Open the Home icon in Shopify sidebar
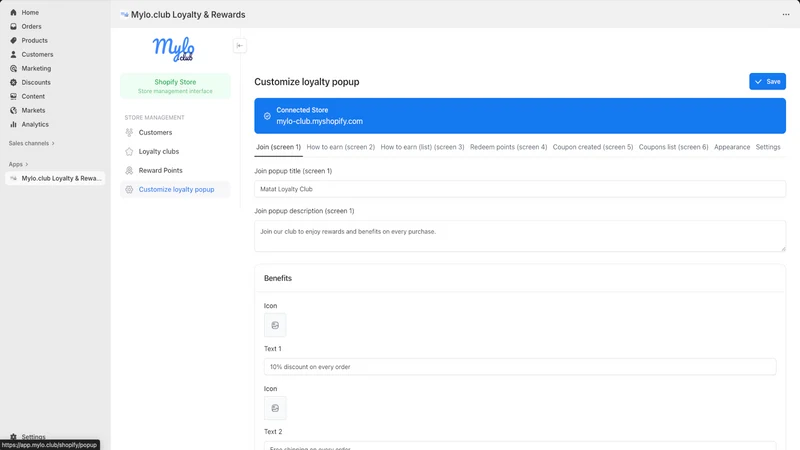Screen dimensions: 800x450 point(13,12)
